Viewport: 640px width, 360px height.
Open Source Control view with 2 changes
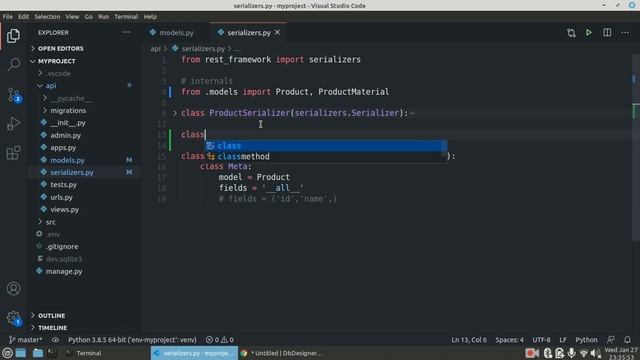coord(14,95)
